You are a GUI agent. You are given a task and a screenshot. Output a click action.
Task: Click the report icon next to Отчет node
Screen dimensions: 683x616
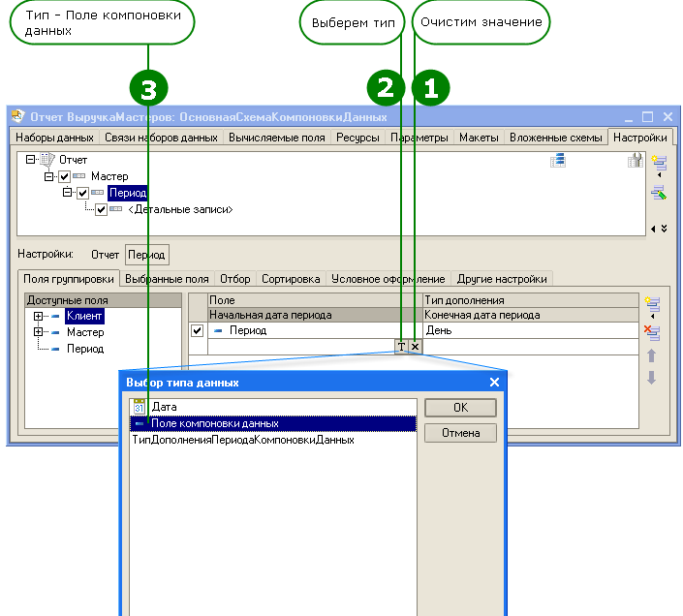[47, 160]
